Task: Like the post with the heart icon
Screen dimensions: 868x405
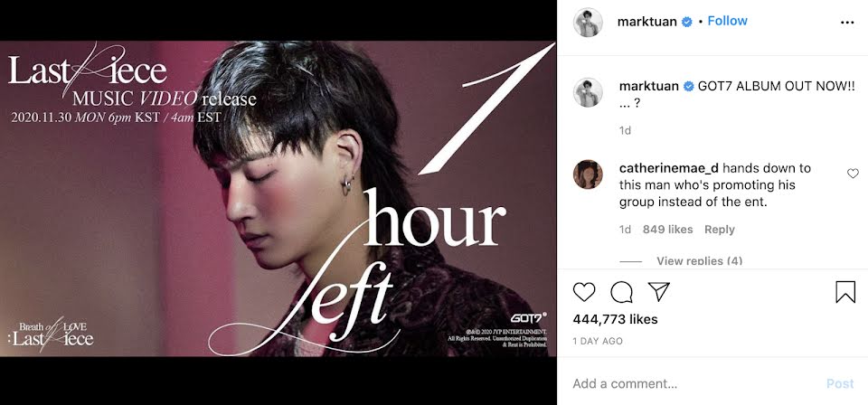Action: coord(583,292)
